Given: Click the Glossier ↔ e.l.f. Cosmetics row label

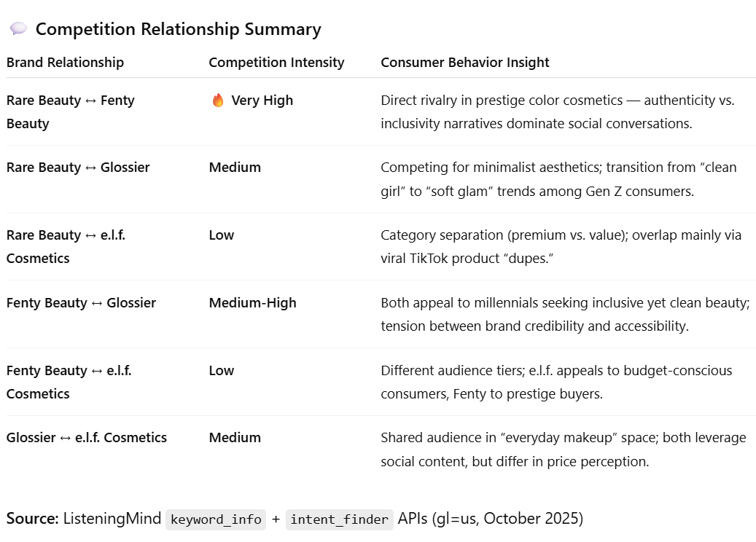Looking at the screenshot, I should click(x=87, y=438).
